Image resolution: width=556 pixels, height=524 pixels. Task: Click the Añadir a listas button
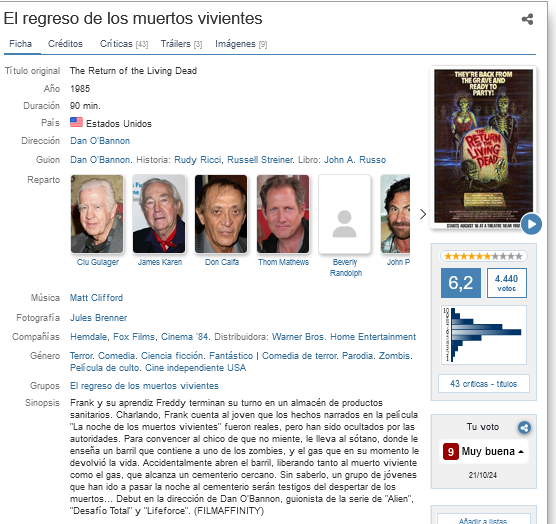tap(483, 520)
